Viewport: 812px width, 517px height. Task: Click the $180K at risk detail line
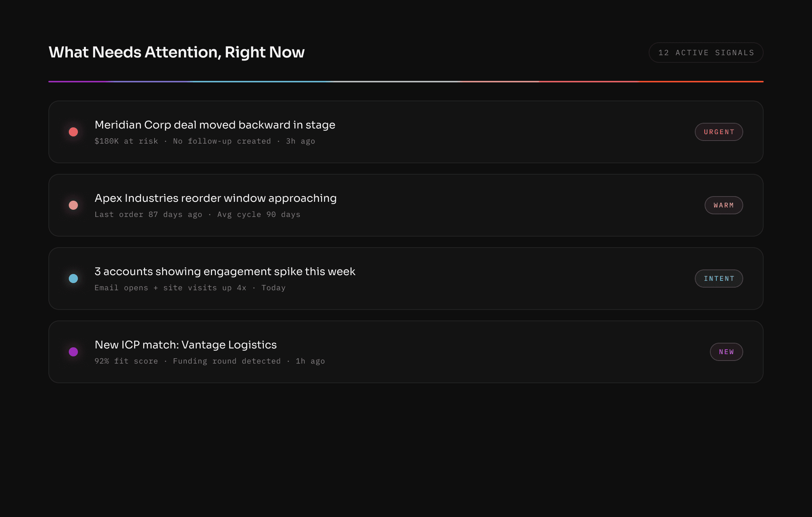click(x=205, y=141)
